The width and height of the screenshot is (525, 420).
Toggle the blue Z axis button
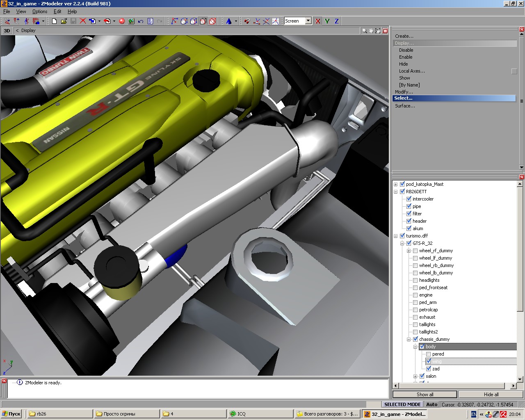pyautogui.click(x=336, y=21)
